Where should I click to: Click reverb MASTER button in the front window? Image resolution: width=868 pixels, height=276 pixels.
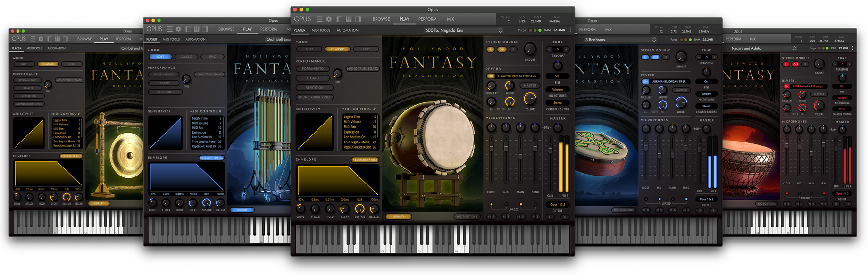coord(530,85)
